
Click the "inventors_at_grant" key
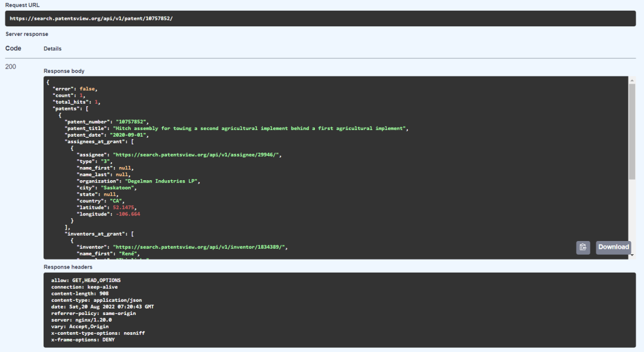pos(94,234)
